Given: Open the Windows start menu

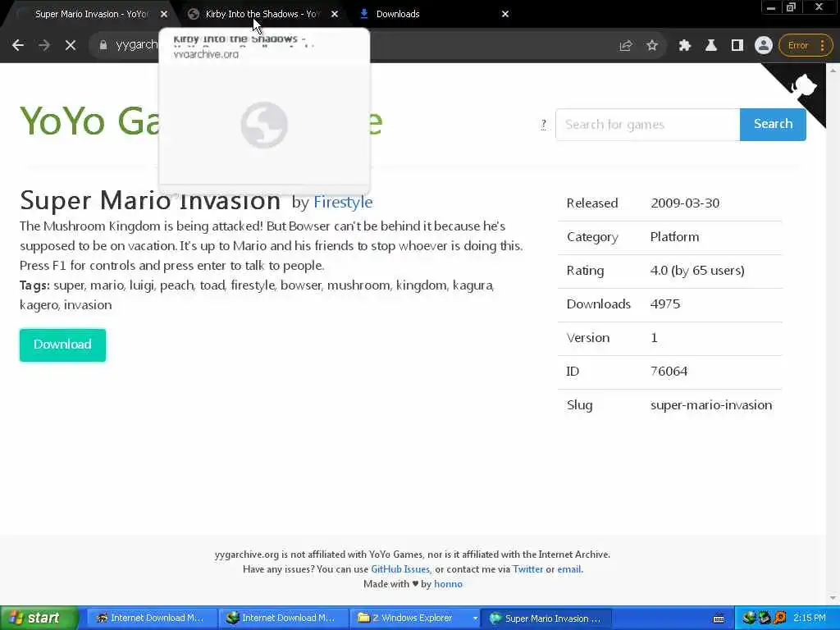Looking at the screenshot, I should 39,619.
